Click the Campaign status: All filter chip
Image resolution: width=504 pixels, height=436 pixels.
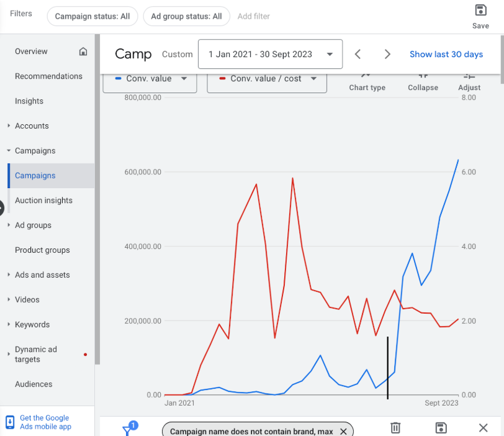click(92, 16)
